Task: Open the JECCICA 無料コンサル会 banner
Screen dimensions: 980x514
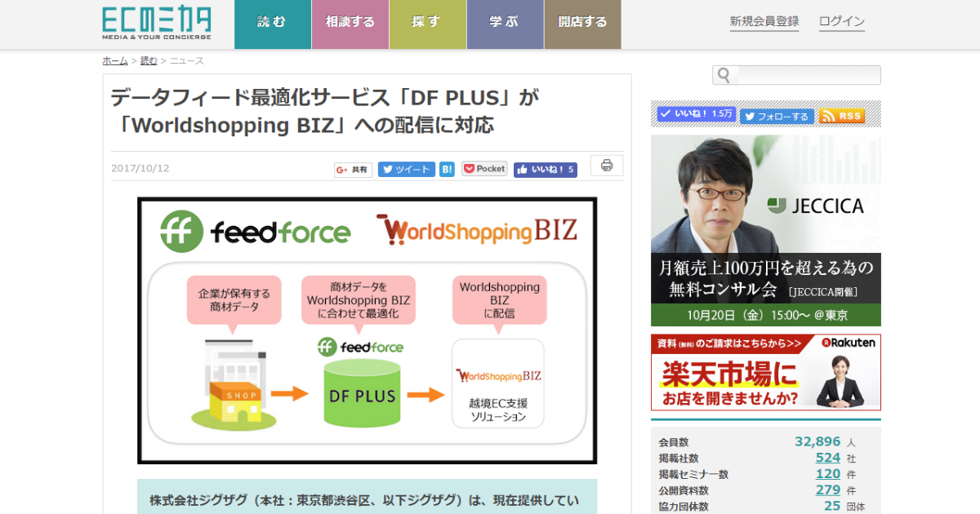Action: point(766,230)
